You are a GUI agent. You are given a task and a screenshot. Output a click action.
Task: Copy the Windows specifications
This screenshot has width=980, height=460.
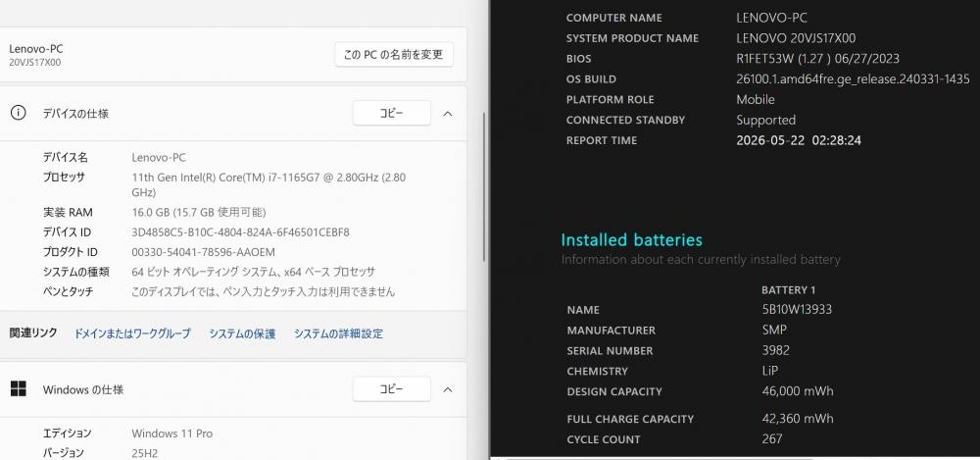click(x=391, y=389)
